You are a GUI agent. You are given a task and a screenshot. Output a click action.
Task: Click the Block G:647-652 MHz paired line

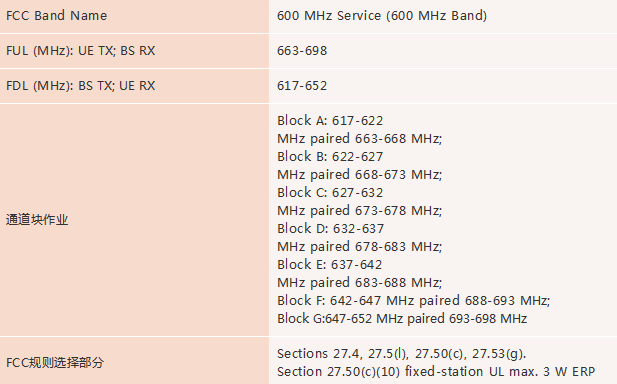[402, 318]
